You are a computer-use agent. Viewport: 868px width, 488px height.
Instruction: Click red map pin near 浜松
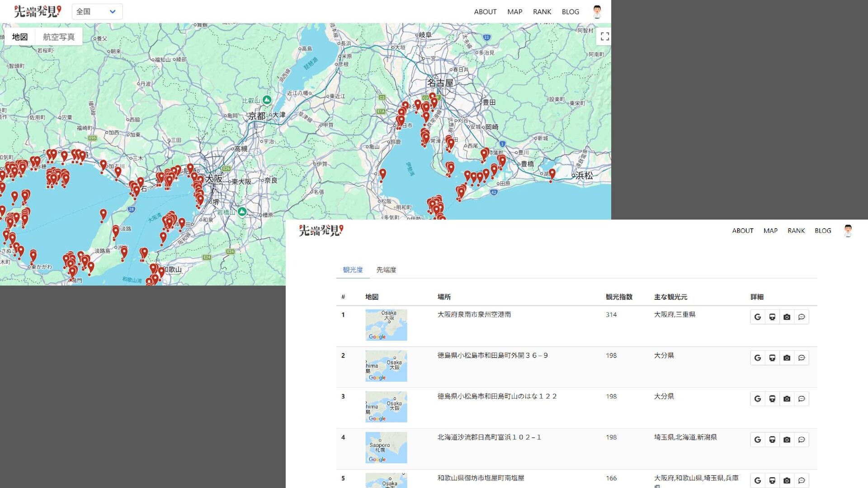point(552,174)
